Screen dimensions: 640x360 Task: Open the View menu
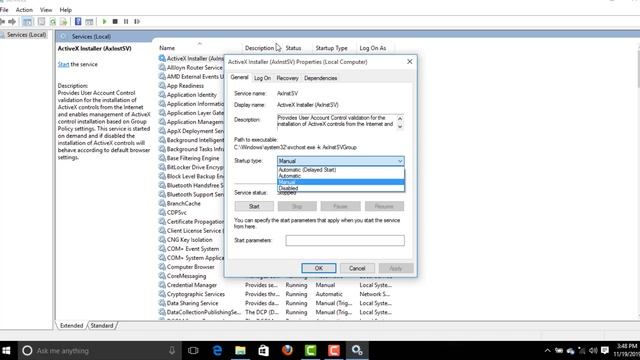tap(46, 9)
